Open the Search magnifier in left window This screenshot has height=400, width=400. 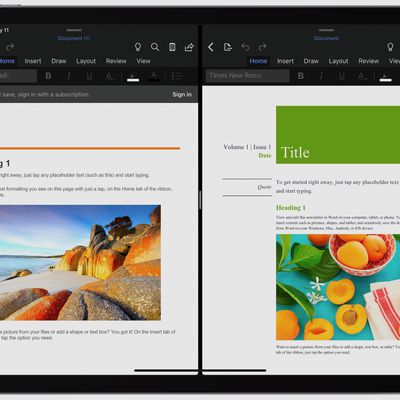(155, 47)
